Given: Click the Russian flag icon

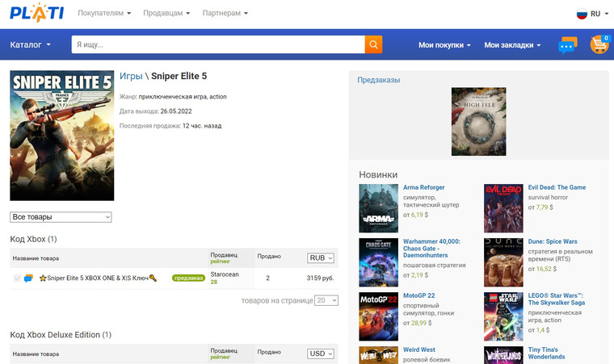Looking at the screenshot, I should click(x=582, y=14).
